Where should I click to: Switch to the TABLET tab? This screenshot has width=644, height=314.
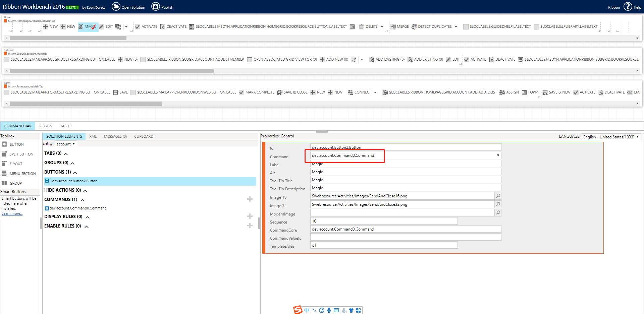(x=66, y=126)
